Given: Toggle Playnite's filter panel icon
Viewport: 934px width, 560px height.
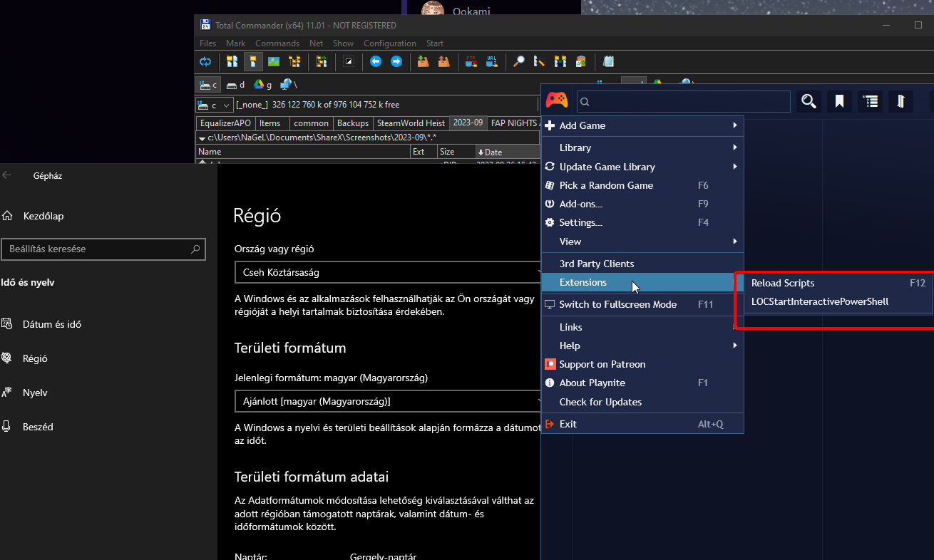Looking at the screenshot, I should (x=900, y=101).
